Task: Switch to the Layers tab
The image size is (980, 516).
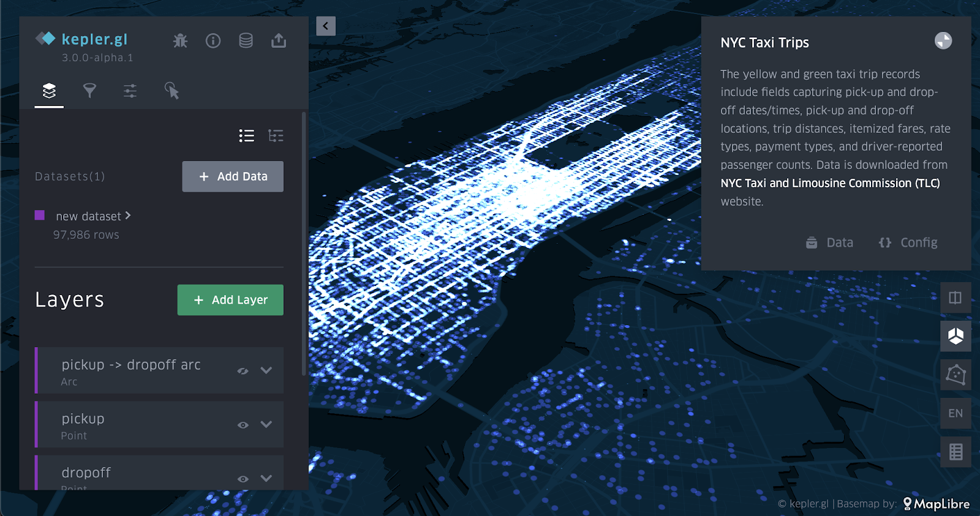Action: (x=49, y=91)
